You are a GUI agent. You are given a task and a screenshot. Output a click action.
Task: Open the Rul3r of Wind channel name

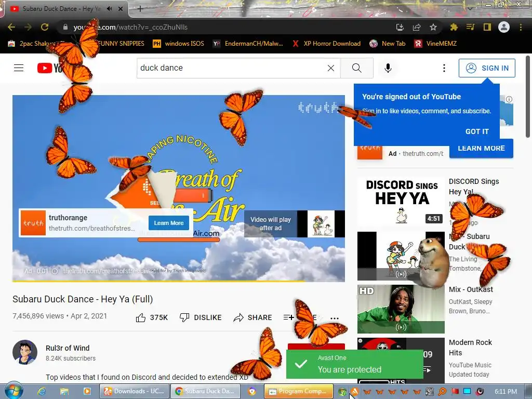[68, 348]
